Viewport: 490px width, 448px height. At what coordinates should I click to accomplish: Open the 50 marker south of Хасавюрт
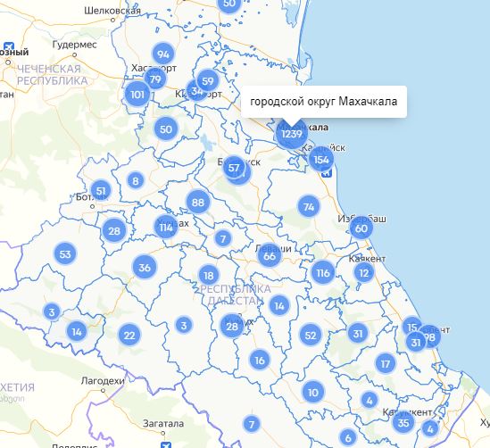166,129
